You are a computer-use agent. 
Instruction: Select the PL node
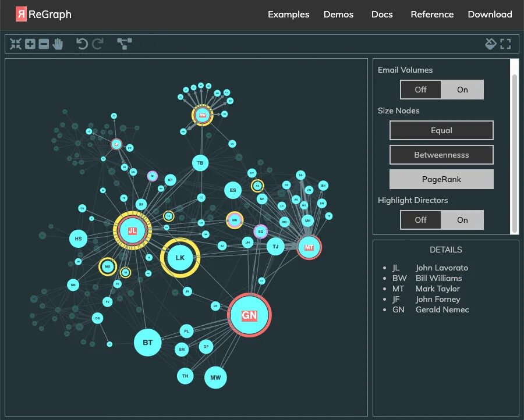pos(186,331)
